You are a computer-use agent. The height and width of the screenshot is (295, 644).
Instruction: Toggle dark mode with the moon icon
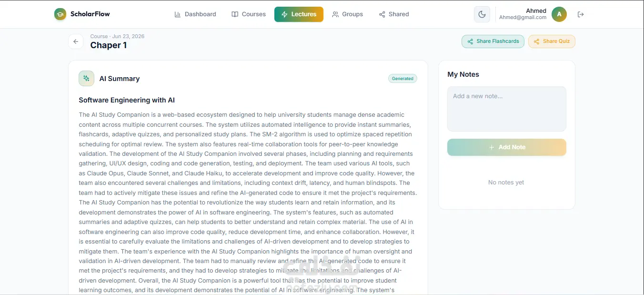482,14
